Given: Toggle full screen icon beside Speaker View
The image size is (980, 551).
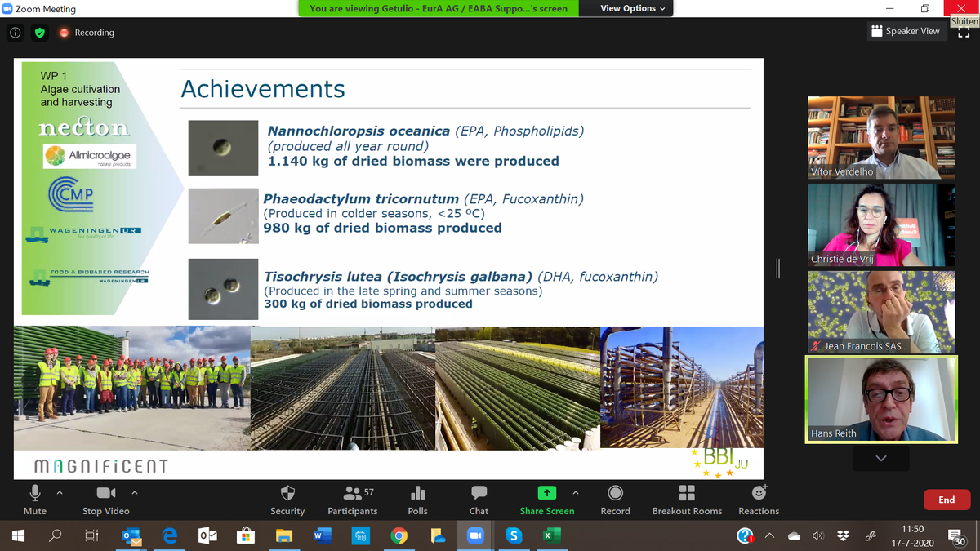Looking at the screenshot, I should (964, 32).
